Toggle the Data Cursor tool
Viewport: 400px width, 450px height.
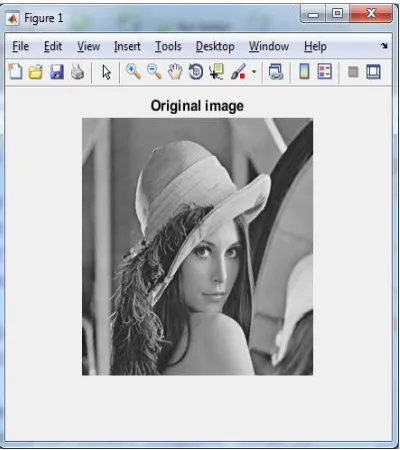(216, 72)
